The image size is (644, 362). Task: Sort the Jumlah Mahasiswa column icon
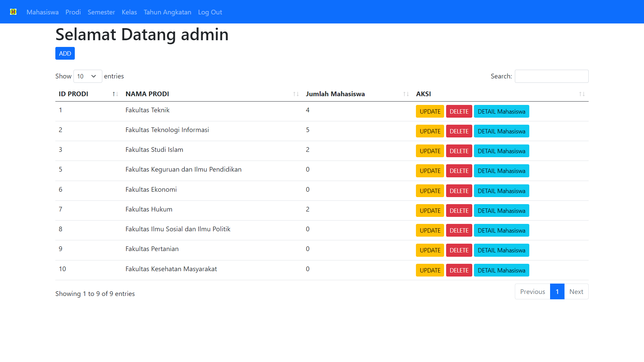(x=405, y=94)
